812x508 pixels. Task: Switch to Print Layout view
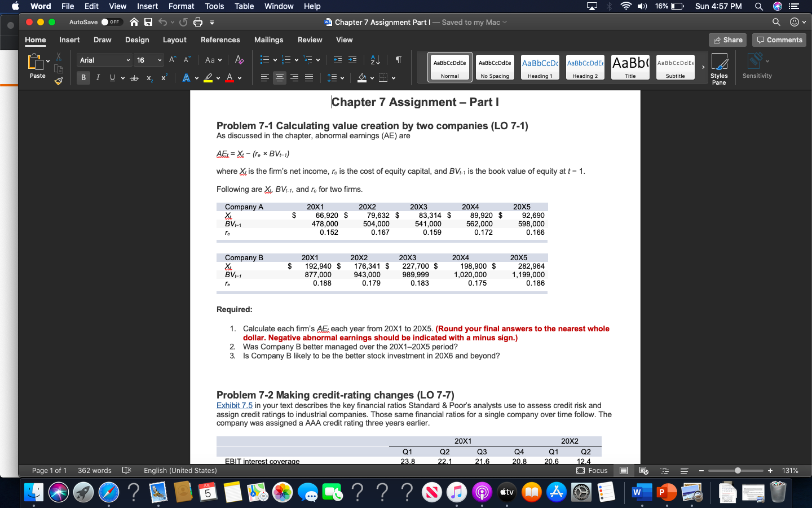623,470
